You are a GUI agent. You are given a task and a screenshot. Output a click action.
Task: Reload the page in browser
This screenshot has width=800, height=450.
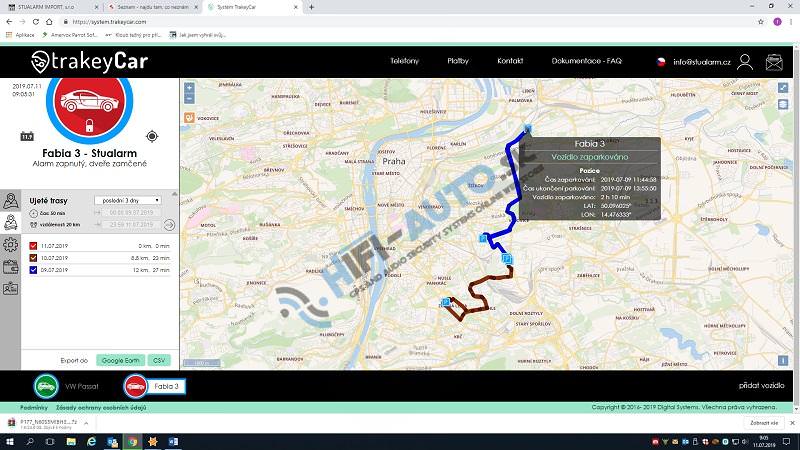click(x=36, y=22)
